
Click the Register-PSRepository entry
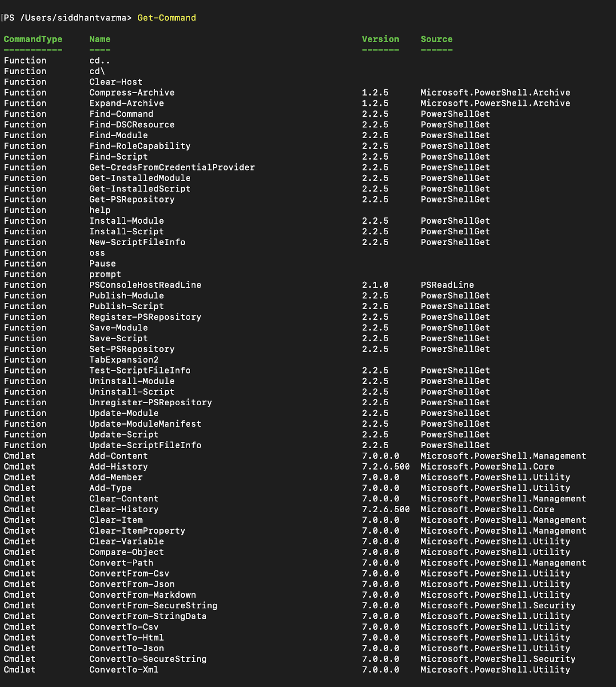coord(145,317)
